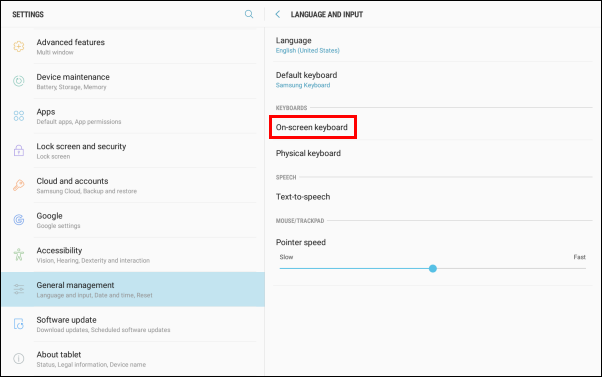Change the Default keyboard setting
This screenshot has height=377, width=602.
(434, 79)
